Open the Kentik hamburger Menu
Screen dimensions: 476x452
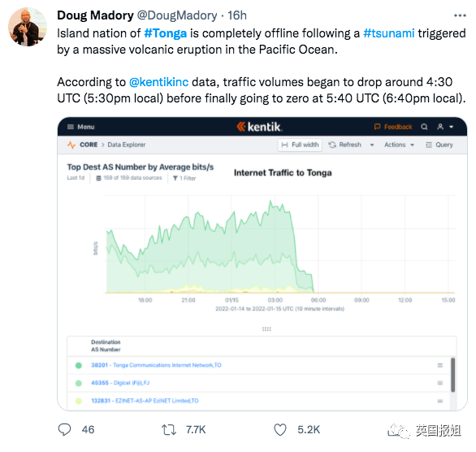click(80, 127)
